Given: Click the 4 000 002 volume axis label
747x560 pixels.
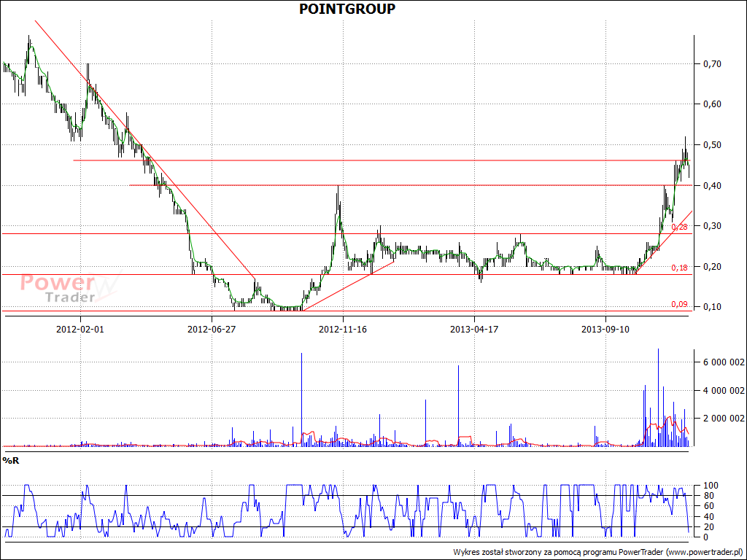Looking at the screenshot, I should [724, 391].
